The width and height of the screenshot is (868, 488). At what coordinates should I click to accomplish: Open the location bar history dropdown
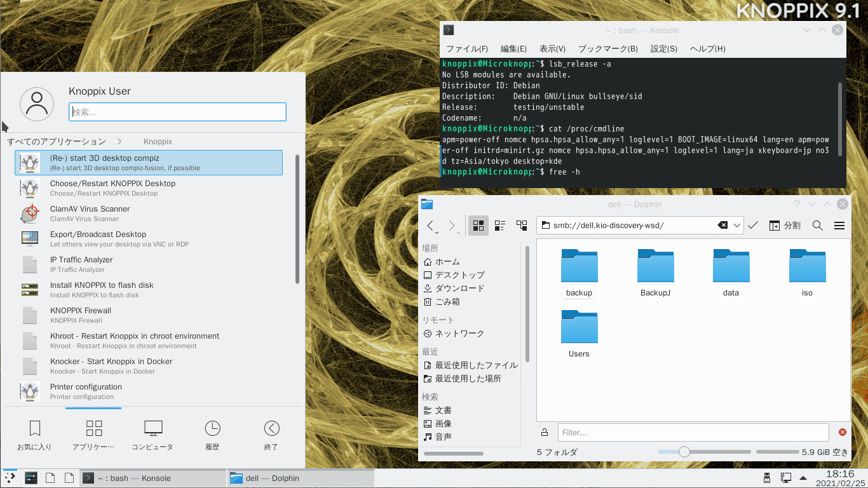coord(737,225)
